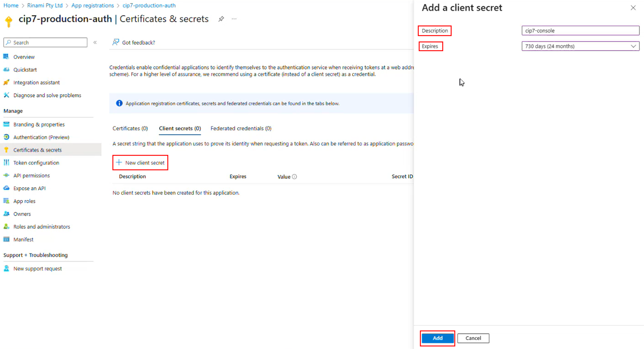Screen dimensions: 644x349
Task: Click the Owners people icon
Action: point(6,214)
